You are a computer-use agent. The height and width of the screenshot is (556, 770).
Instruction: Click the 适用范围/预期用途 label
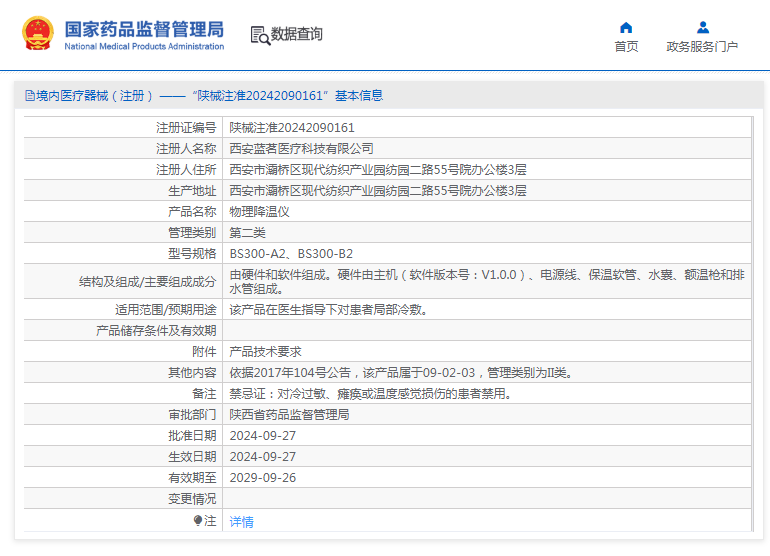[165, 310]
